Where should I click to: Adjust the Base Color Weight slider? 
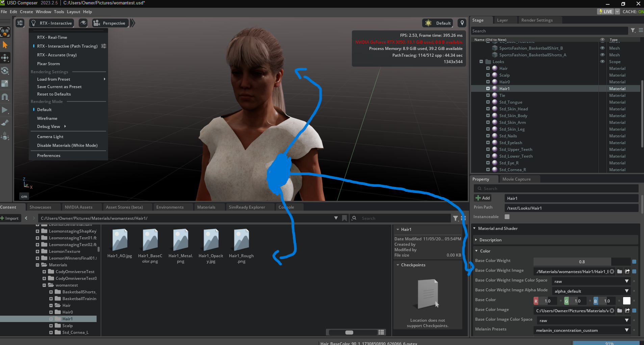pyautogui.click(x=582, y=262)
